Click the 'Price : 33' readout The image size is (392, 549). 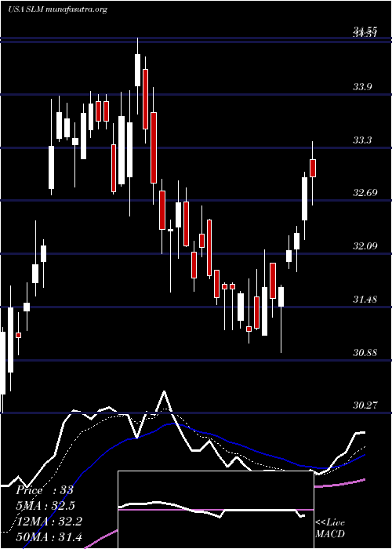[x=45, y=490]
